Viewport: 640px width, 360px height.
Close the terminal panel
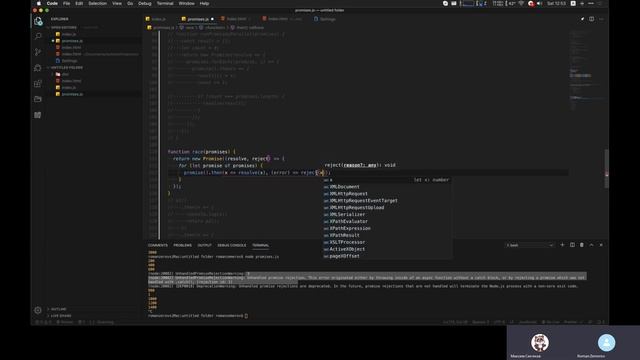coord(601,245)
